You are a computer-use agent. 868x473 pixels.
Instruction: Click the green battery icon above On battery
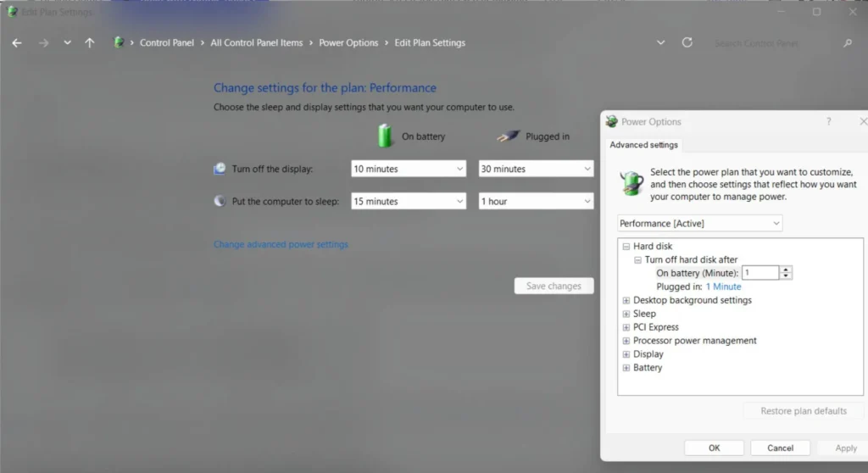(385, 136)
